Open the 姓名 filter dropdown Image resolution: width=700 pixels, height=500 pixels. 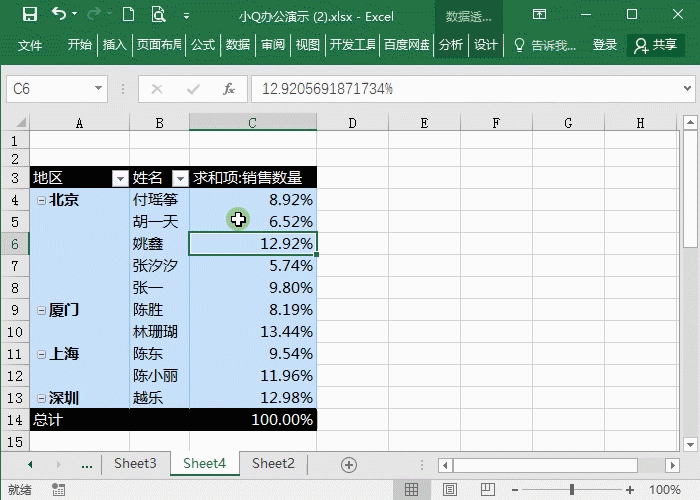click(x=180, y=179)
